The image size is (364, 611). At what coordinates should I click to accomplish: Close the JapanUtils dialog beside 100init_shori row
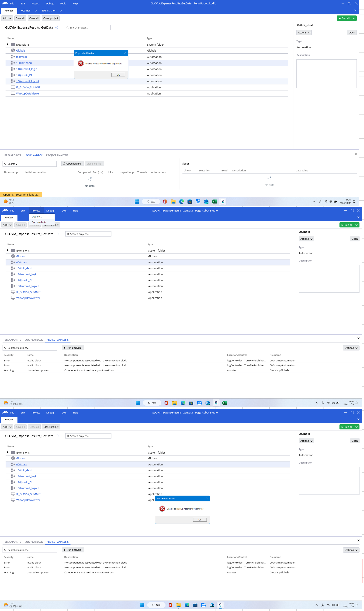click(x=125, y=53)
